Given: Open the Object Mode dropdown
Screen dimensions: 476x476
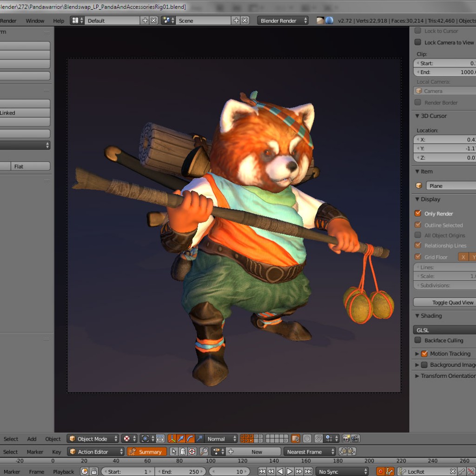Looking at the screenshot, I should tap(93, 439).
